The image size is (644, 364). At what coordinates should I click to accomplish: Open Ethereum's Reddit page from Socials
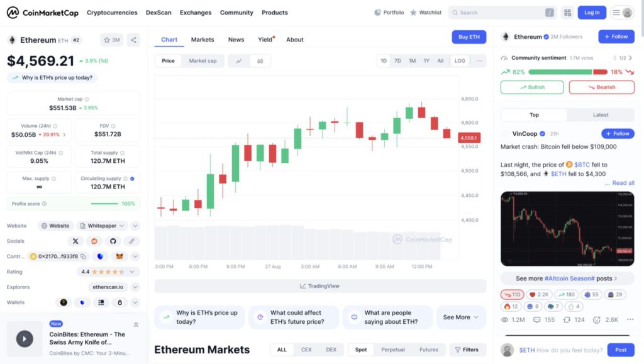tap(94, 241)
